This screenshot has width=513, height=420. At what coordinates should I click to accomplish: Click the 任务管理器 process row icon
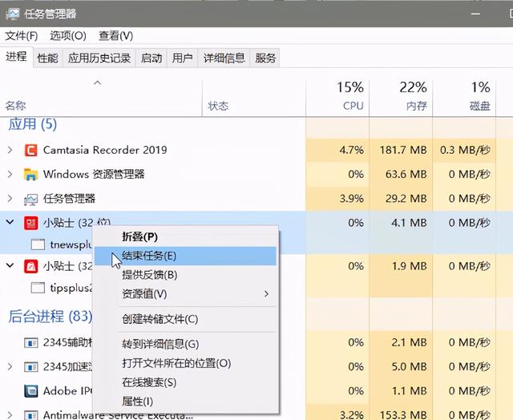coord(30,199)
